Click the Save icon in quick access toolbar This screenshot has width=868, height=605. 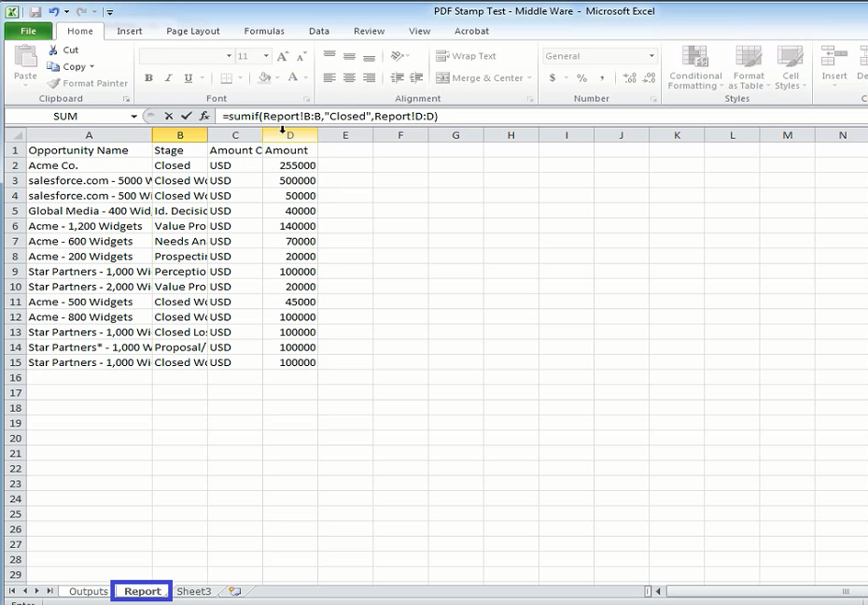(x=35, y=11)
